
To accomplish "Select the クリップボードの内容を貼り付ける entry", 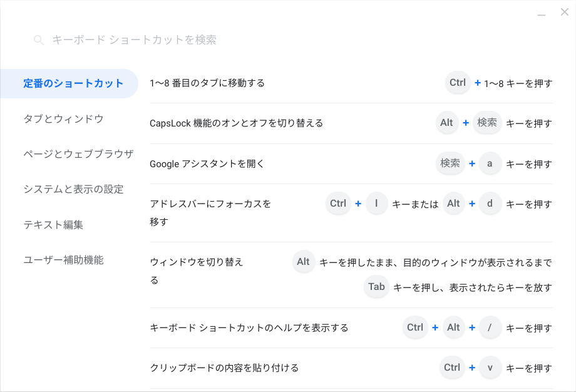I will click(x=224, y=368).
